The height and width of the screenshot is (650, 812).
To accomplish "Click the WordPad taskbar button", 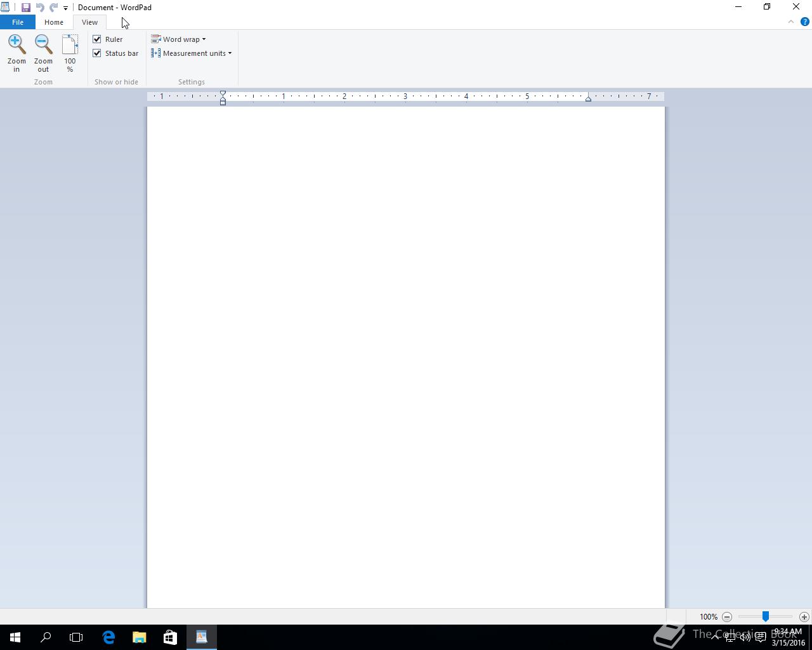I will (x=202, y=637).
